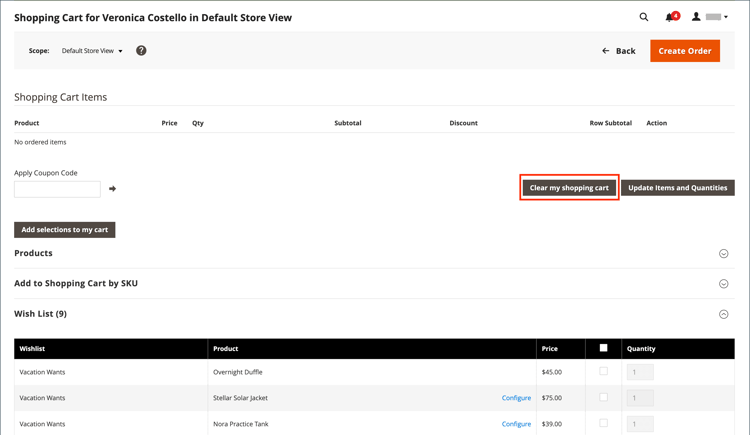Expand the Products section
Viewport: 750px width, 435px height.
click(724, 254)
